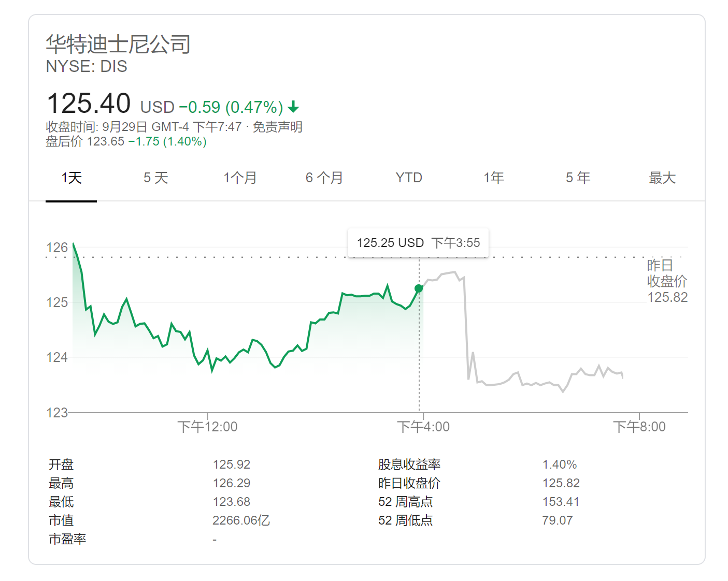Click the 下午4:00 time axis label
This screenshot has height=581, width=728.
423,427
